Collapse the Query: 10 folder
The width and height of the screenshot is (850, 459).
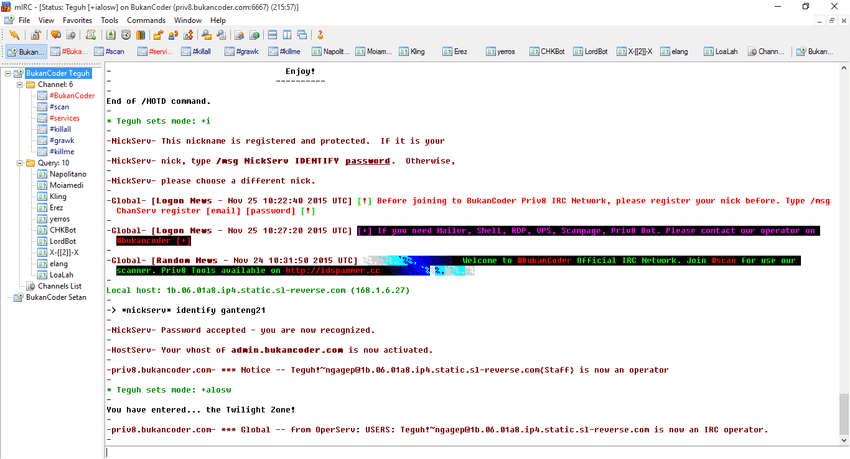[x=18, y=163]
